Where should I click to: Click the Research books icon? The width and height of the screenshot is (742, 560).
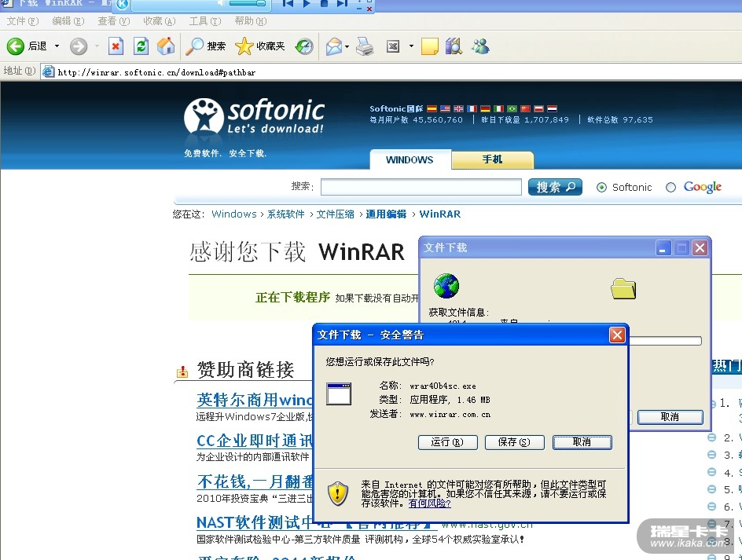tap(454, 46)
